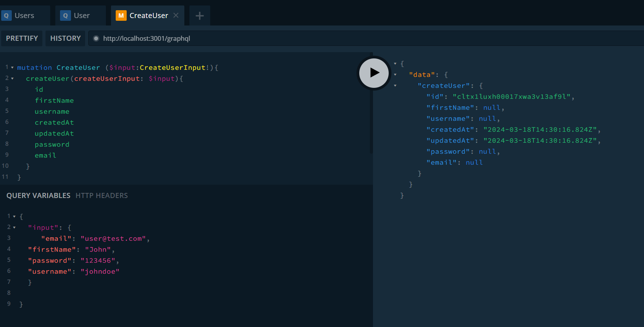The height and width of the screenshot is (327, 644).
Task: Collapse the createUser selection at query line 2
Action: click(13, 79)
